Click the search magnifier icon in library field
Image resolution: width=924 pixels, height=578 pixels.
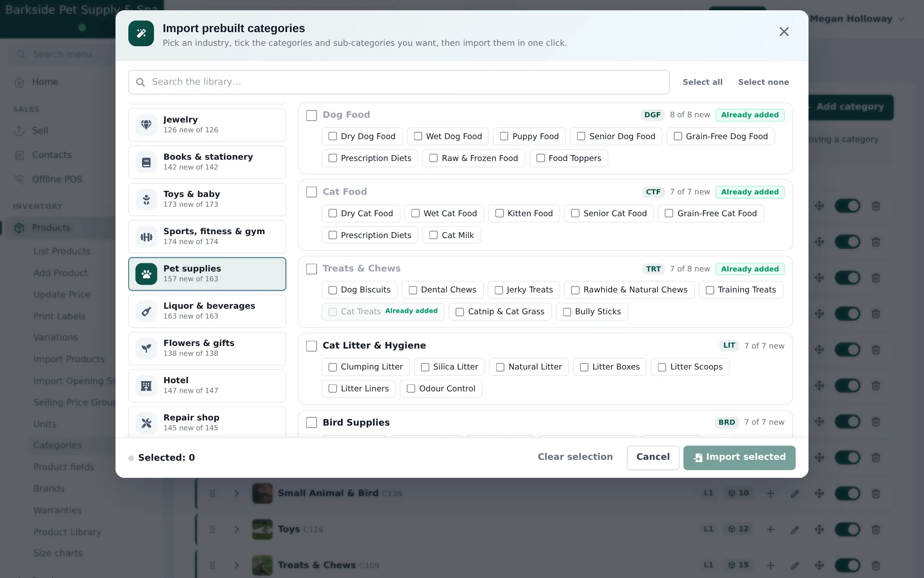[x=140, y=82]
